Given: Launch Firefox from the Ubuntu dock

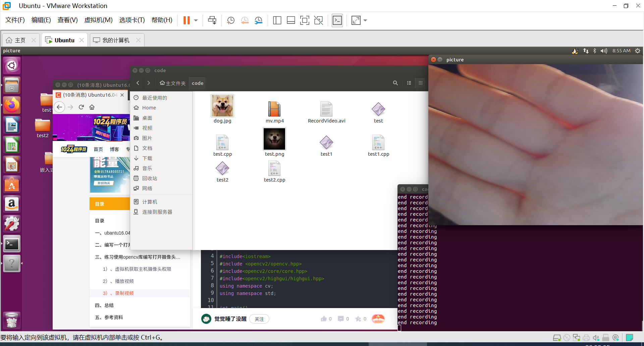Looking at the screenshot, I should tap(12, 105).
